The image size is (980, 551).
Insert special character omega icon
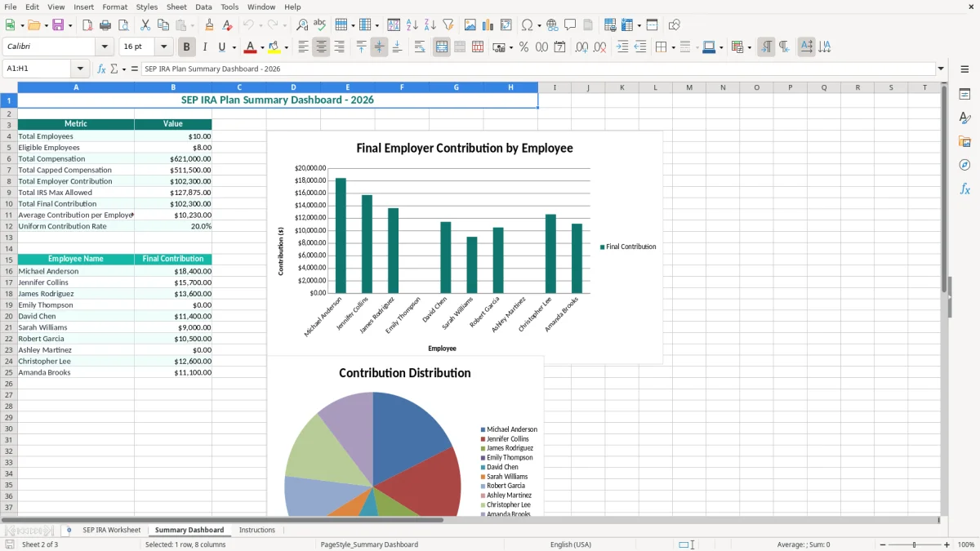527,25
